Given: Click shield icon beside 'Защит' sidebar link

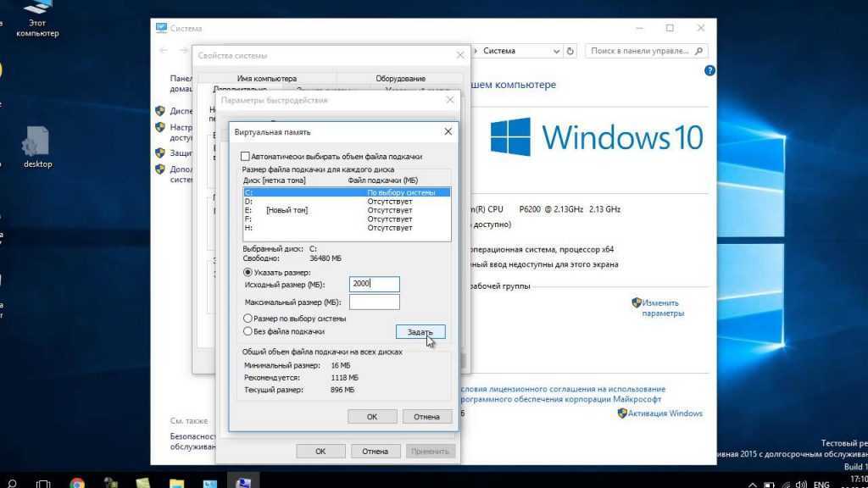Looking at the screenshot, I should (160, 152).
